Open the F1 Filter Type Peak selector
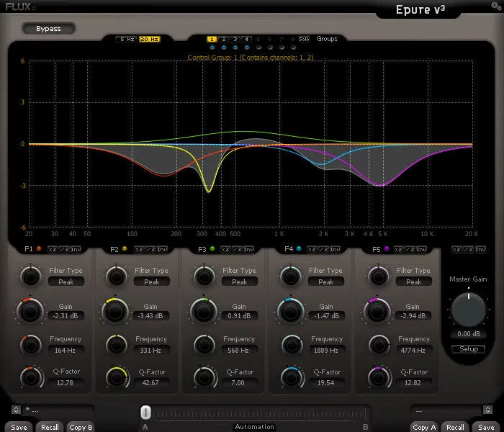Image resolution: width=504 pixels, height=432 pixels. [x=66, y=282]
